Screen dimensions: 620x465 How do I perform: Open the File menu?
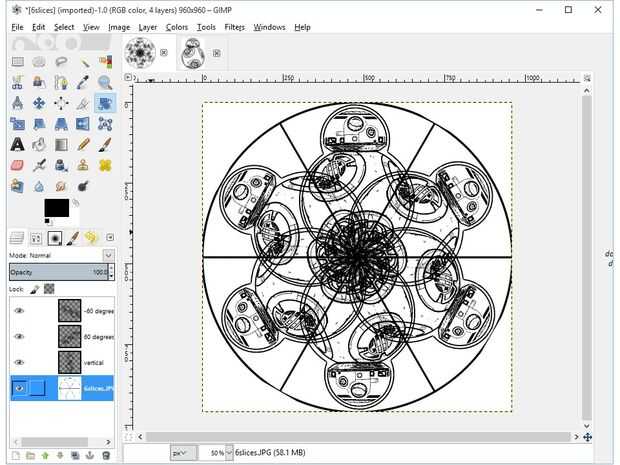pos(17,27)
